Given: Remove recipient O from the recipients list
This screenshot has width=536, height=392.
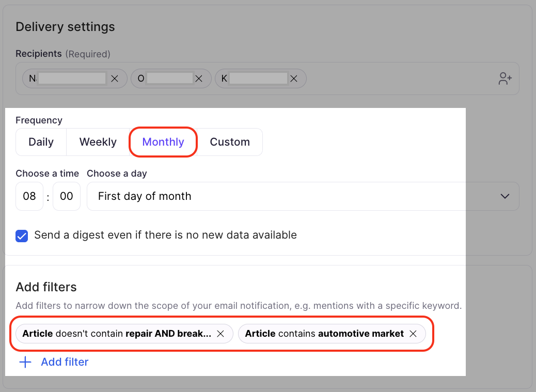Looking at the screenshot, I should coord(198,79).
